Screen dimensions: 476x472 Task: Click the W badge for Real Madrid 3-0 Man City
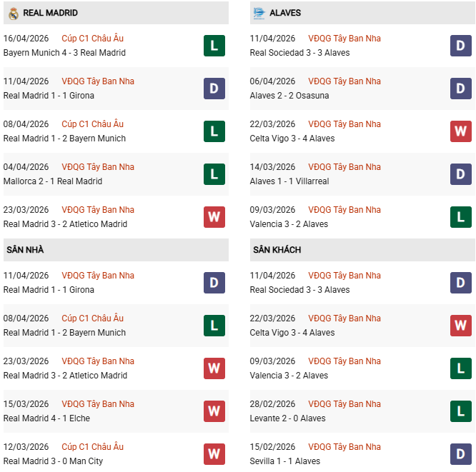(214, 454)
